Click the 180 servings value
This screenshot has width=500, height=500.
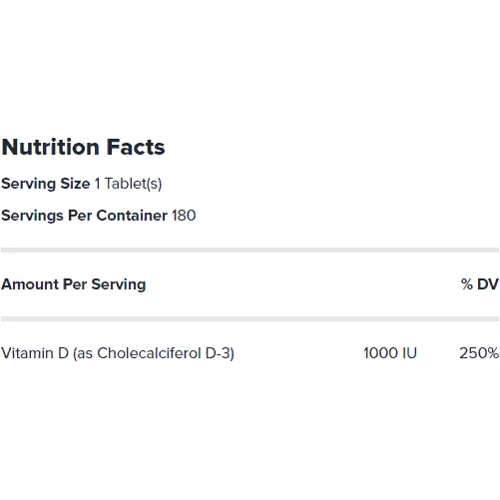point(184,215)
